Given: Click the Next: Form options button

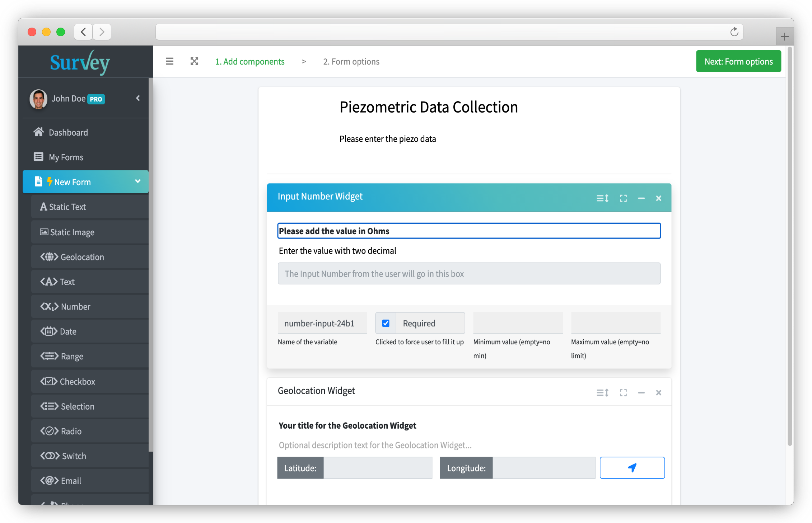Looking at the screenshot, I should click(x=738, y=61).
